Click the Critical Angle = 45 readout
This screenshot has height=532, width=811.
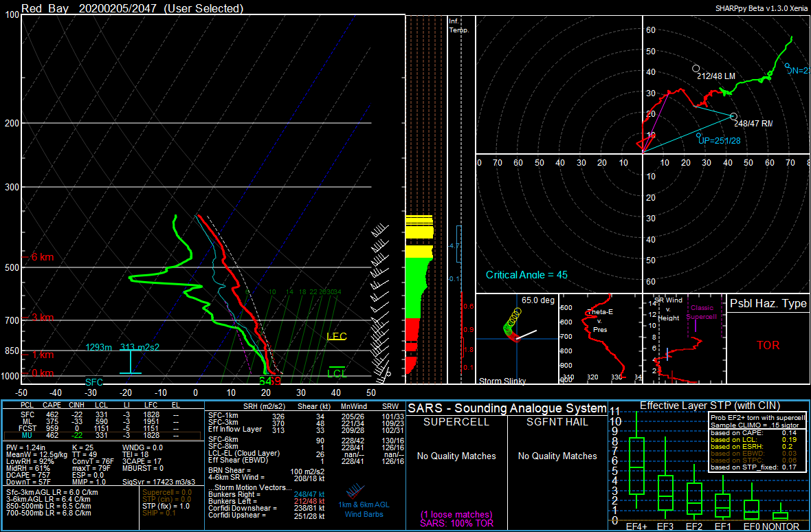click(526, 274)
